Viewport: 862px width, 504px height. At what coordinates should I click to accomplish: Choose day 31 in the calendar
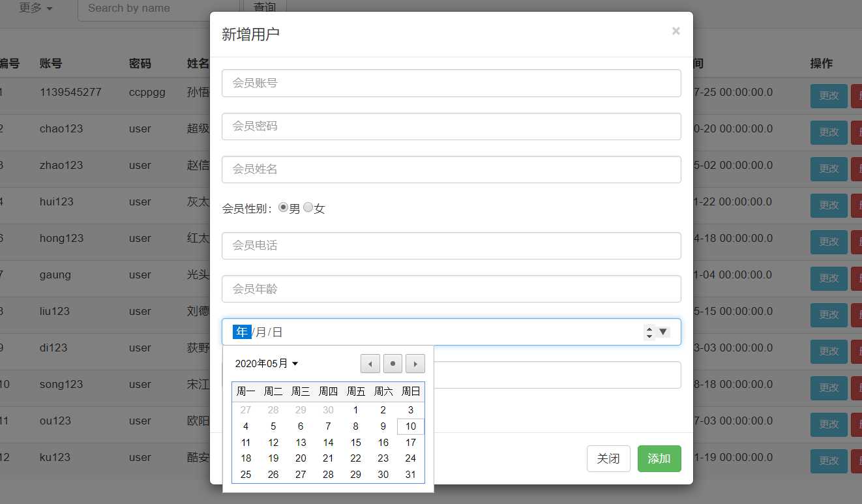click(411, 475)
